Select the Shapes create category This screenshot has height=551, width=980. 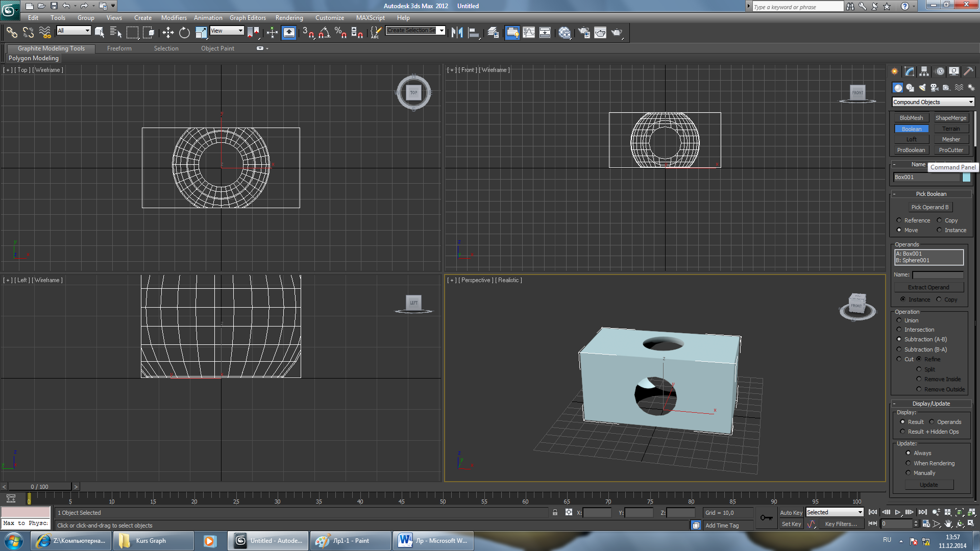[x=910, y=88]
